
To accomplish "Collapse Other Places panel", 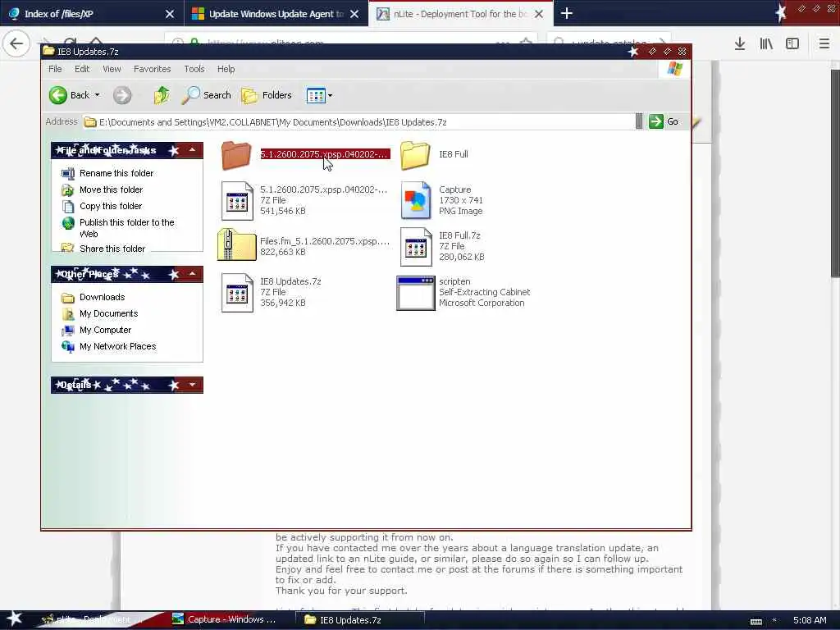I will click(x=192, y=274).
